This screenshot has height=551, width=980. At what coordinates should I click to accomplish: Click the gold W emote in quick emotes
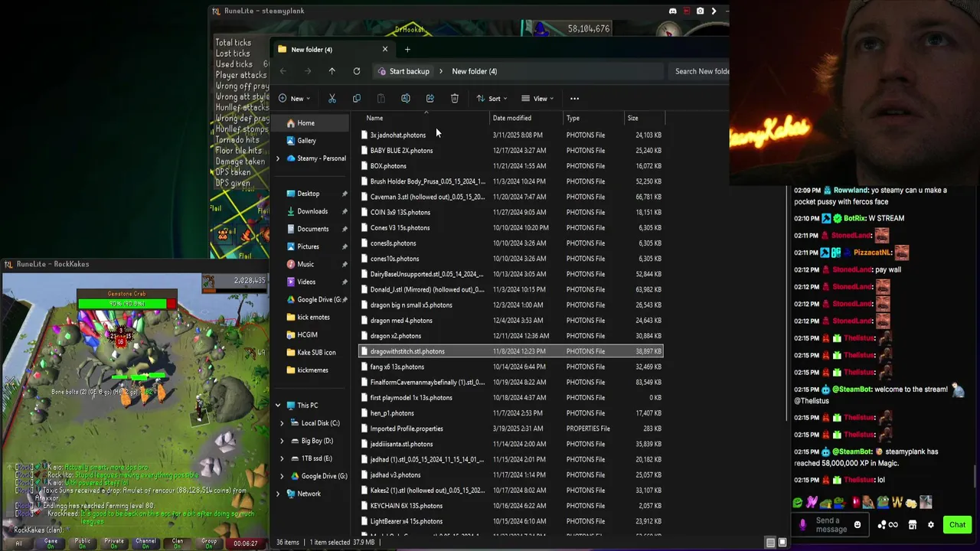pos(897,503)
